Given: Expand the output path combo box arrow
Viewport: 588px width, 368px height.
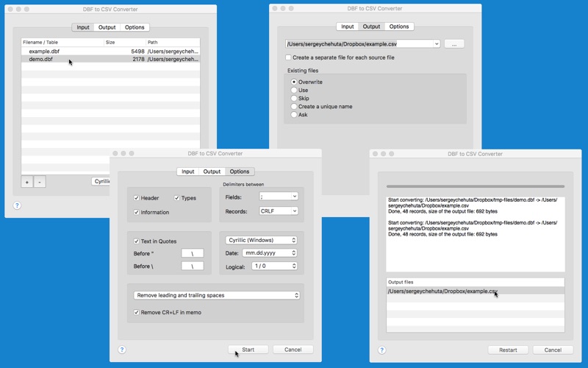Looking at the screenshot, I should click(x=437, y=44).
